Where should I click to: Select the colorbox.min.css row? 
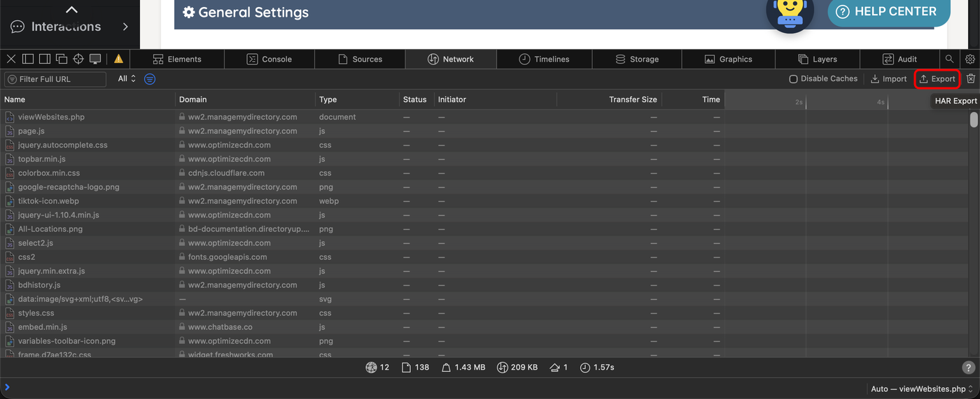pyautogui.click(x=484, y=173)
